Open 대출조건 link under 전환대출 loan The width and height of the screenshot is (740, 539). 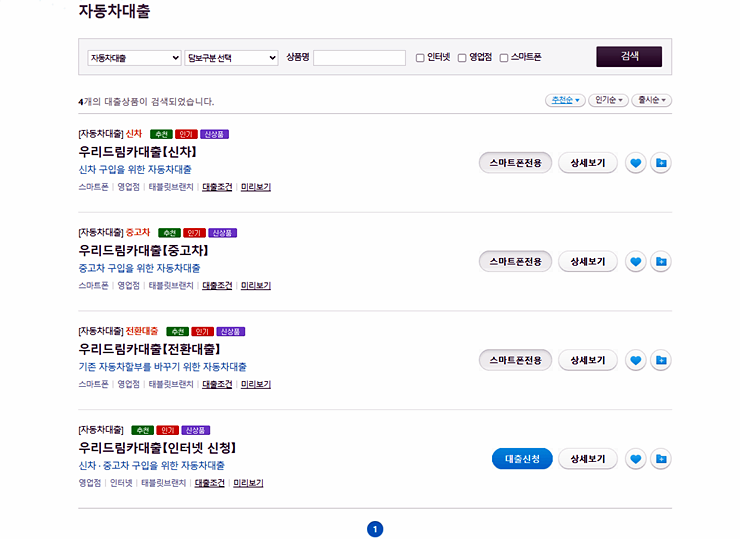click(217, 384)
